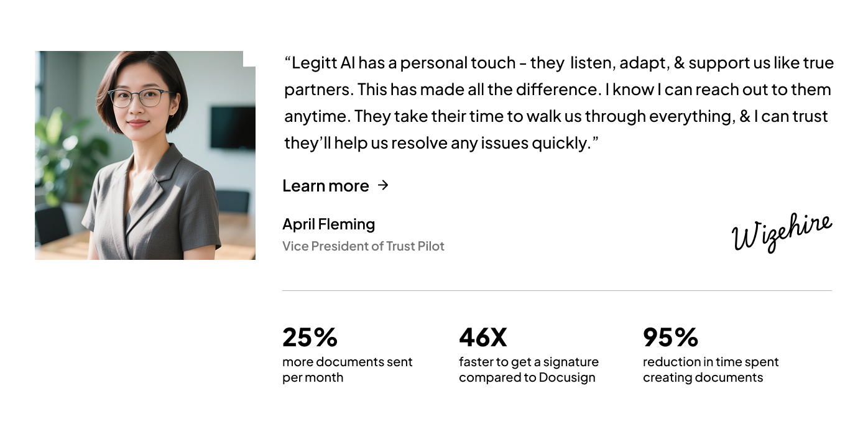
Task: Click the words 'Legitt AI' in quote
Action: click(323, 63)
